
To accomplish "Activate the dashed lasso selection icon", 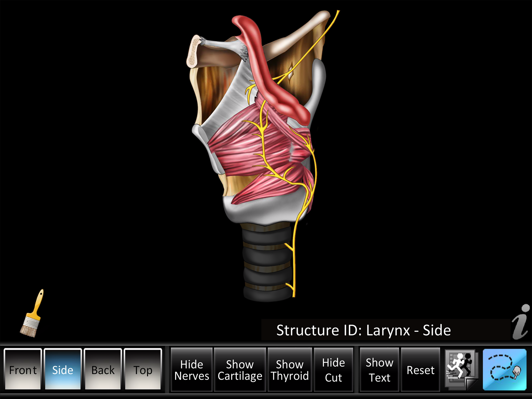I will 504,369.
